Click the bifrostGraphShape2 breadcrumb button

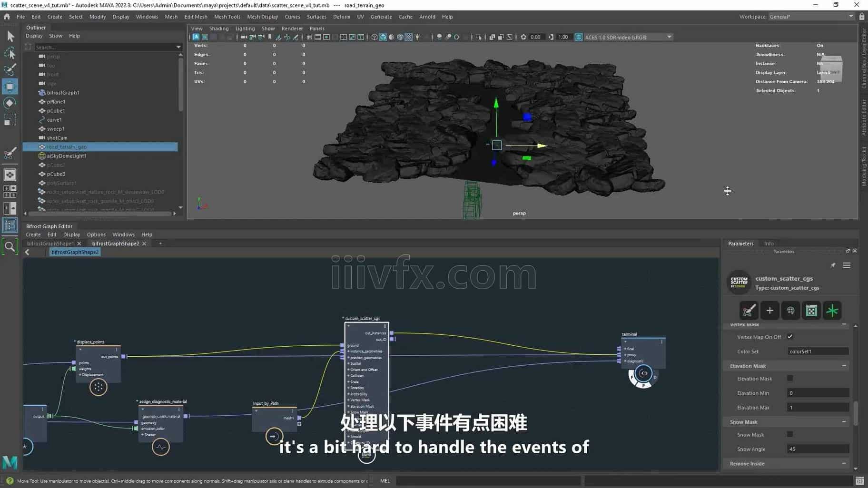click(x=75, y=252)
